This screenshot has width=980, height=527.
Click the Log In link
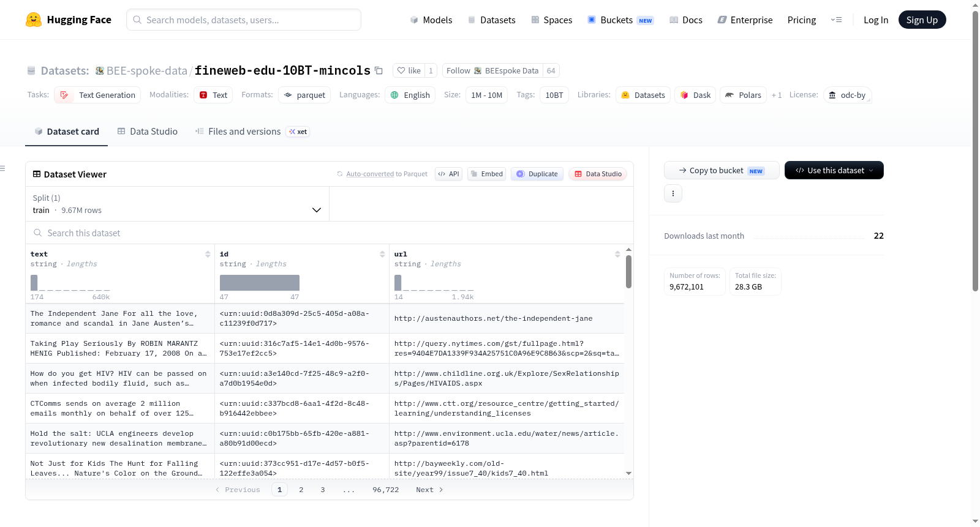pyautogui.click(x=876, y=20)
